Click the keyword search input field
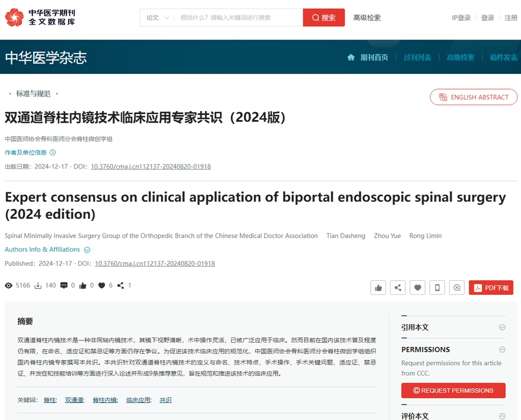The height and width of the screenshot is (420, 521). 239,18
